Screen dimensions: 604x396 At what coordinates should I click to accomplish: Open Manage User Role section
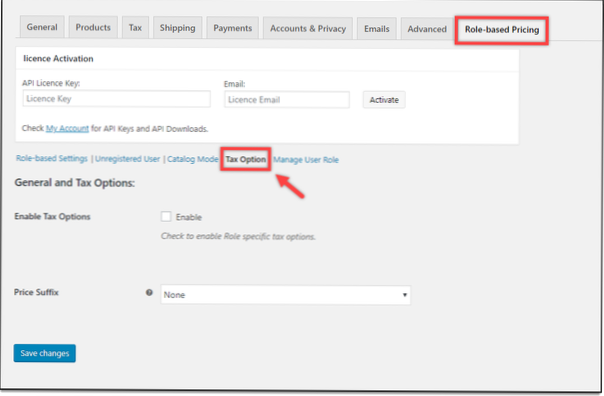(x=306, y=159)
